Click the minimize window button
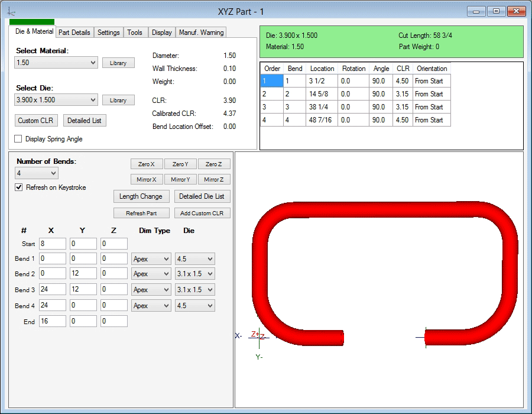Image resolution: width=532 pixels, height=414 pixels. 476,11
